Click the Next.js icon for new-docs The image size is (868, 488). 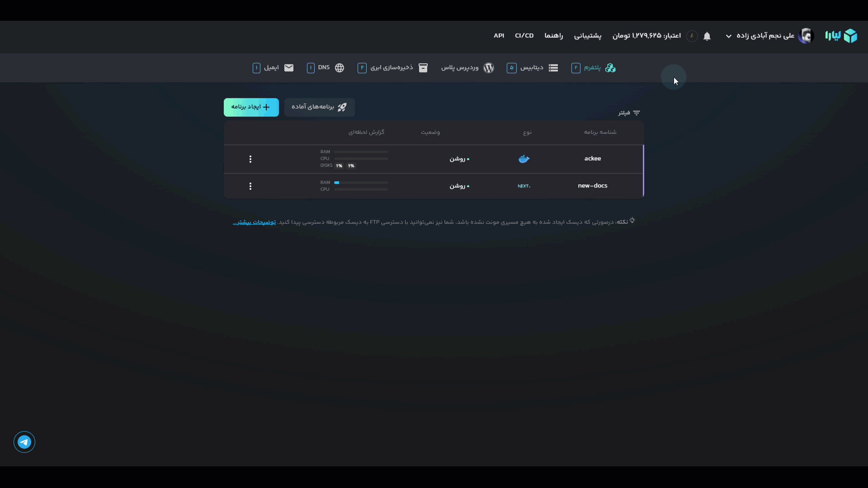point(524,186)
